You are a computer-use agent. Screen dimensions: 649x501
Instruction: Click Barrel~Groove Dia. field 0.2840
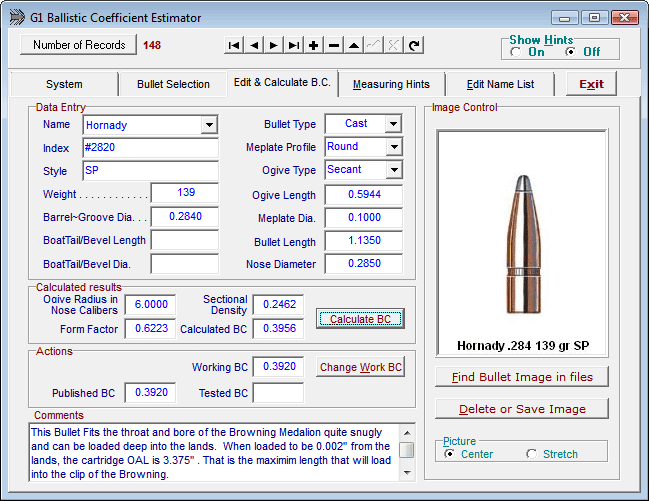point(185,217)
